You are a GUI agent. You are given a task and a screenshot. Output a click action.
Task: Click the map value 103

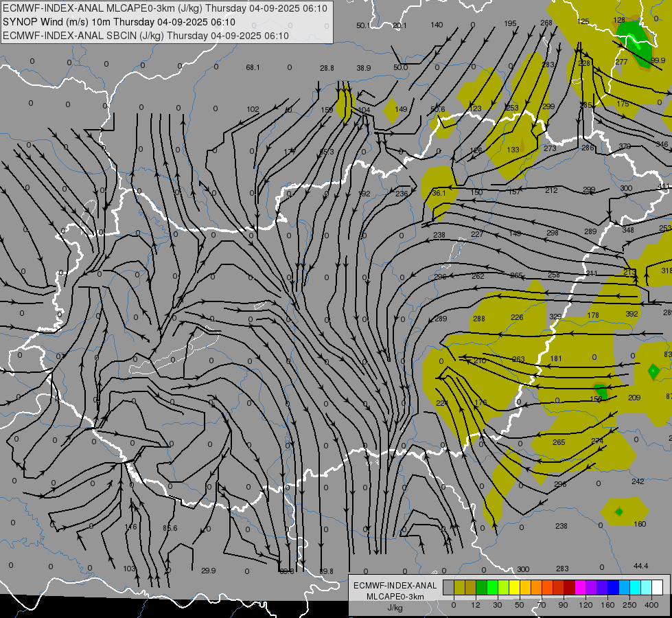click(130, 569)
